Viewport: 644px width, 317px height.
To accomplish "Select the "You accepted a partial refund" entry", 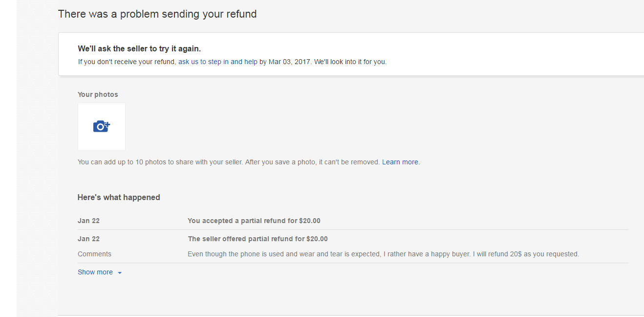I will (254, 221).
